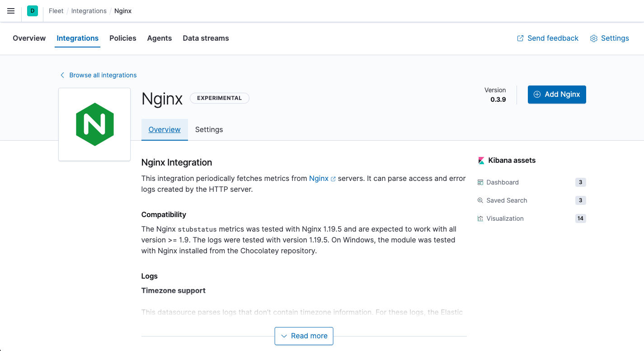The height and width of the screenshot is (351, 644).
Task: Switch to the Policies tab
Action: (x=122, y=38)
